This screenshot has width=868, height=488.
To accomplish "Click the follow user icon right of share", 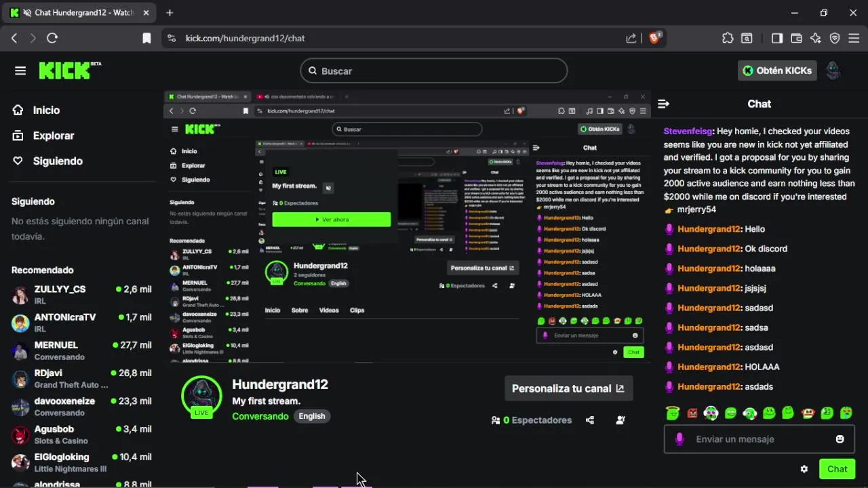I will click(620, 420).
